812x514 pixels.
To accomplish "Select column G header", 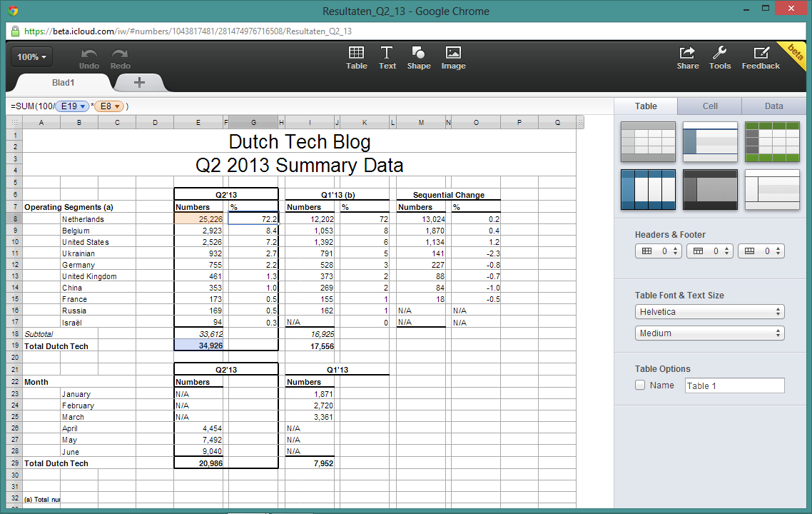I will (253, 123).
